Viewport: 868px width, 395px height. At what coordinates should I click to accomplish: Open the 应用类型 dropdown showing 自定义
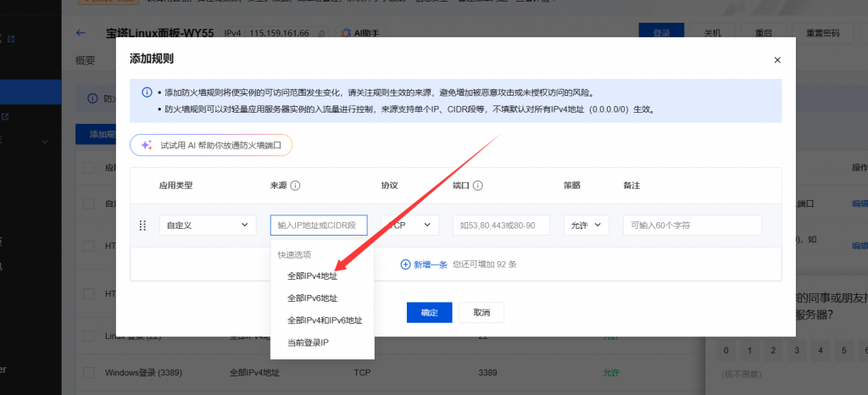pos(208,225)
